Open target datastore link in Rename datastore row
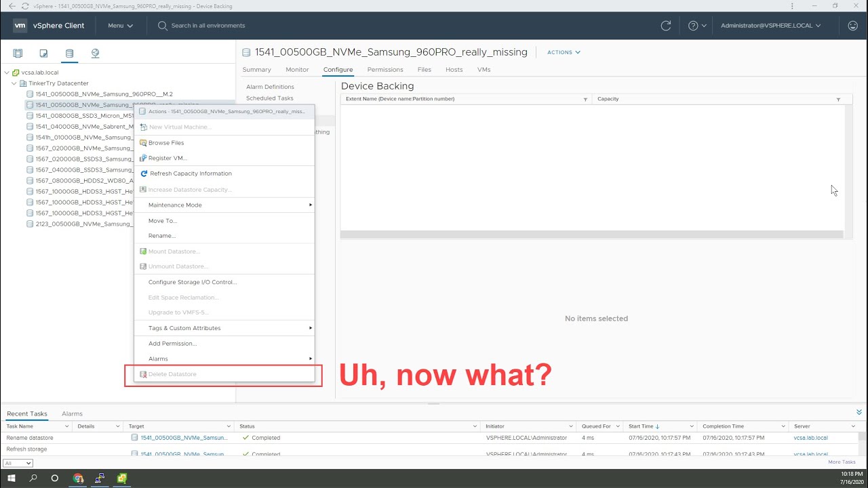Screen dimensions: 868x488 [184, 438]
